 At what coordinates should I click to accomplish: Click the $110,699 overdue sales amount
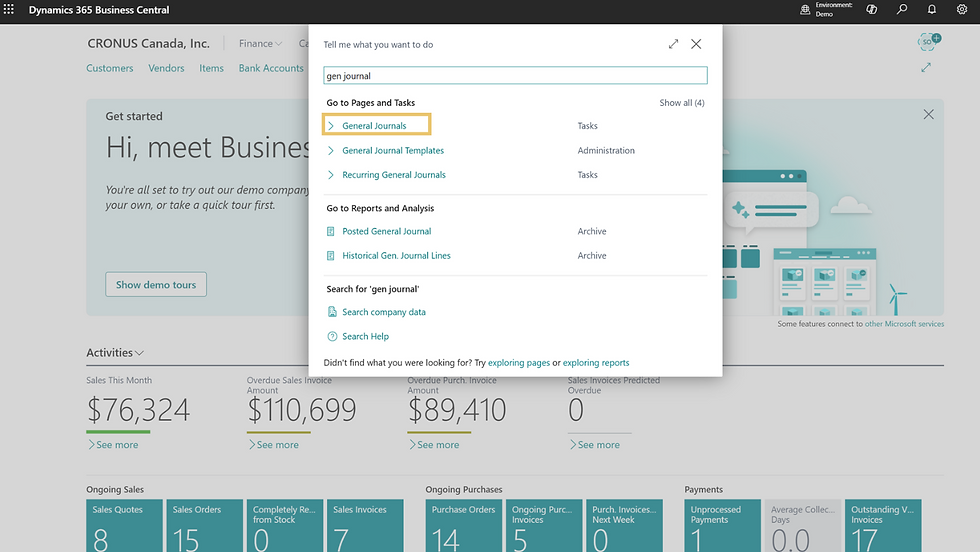pos(301,410)
